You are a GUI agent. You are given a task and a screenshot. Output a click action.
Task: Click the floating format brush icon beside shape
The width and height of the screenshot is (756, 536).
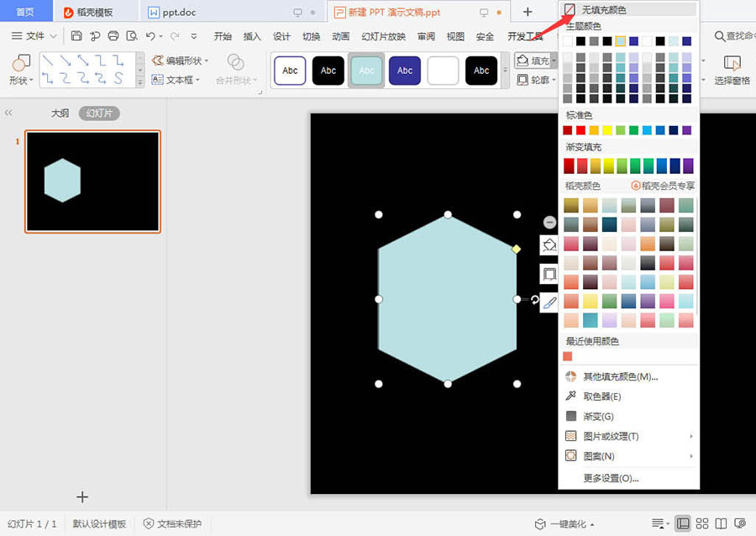(549, 302)
